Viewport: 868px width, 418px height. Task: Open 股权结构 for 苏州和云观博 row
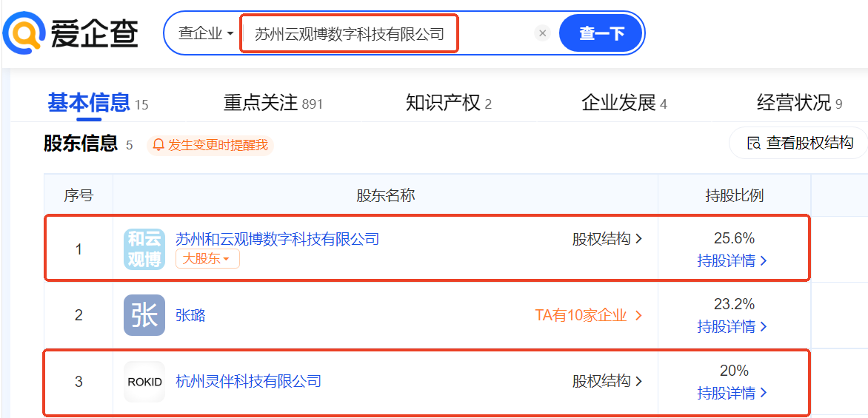click(x=607, y=239)
